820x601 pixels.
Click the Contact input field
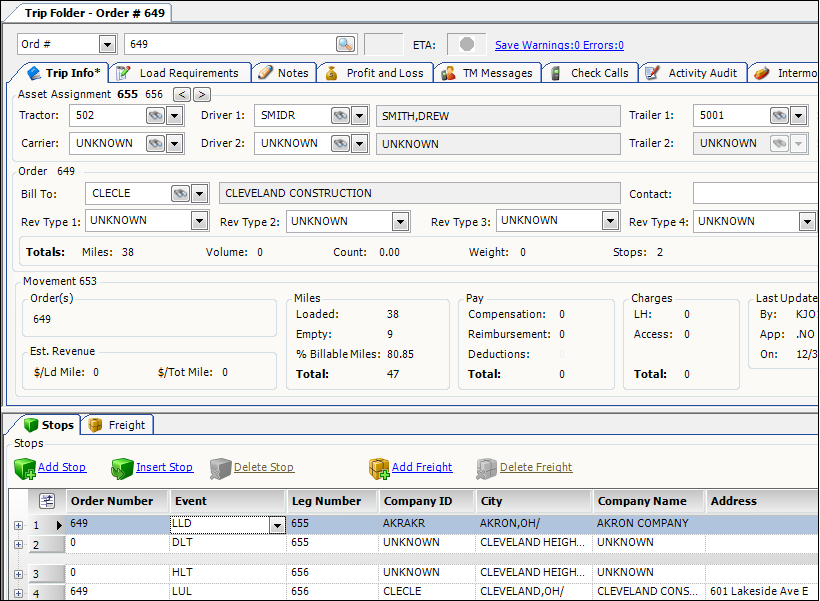pyautogui.click(x=754, y=194)
